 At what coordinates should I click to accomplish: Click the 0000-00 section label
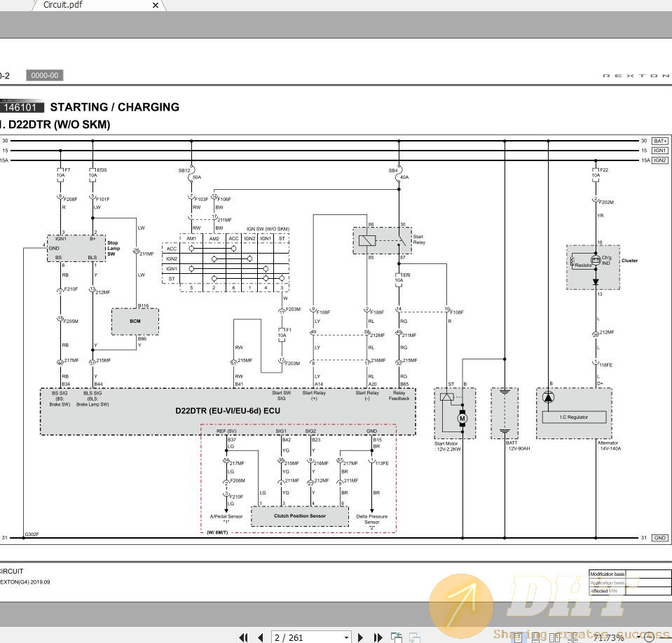click(45, 76)
